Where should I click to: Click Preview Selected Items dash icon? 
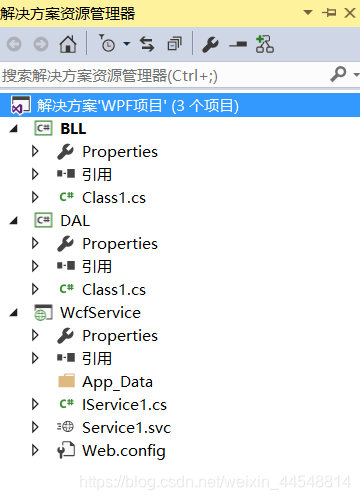click(x=238, y=44)
